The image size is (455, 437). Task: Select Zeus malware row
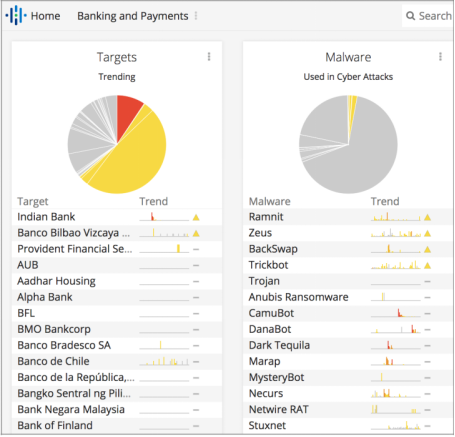(348, 233)
